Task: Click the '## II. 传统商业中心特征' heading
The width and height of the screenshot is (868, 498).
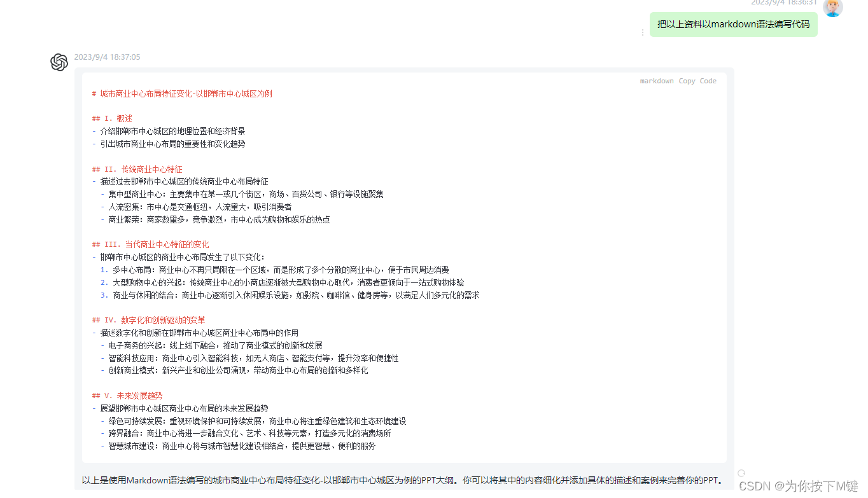Action: (137, 169)
